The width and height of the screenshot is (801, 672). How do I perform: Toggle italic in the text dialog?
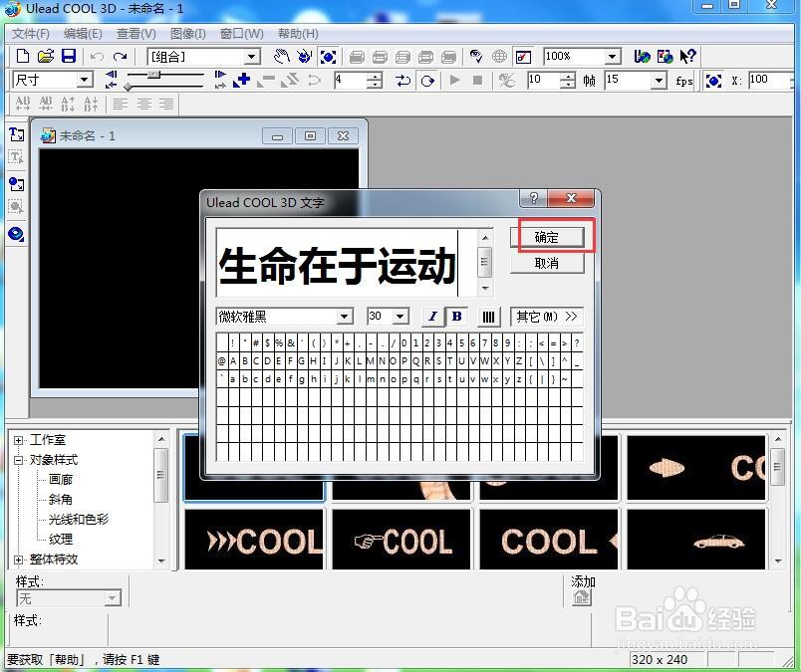[432, 317]
